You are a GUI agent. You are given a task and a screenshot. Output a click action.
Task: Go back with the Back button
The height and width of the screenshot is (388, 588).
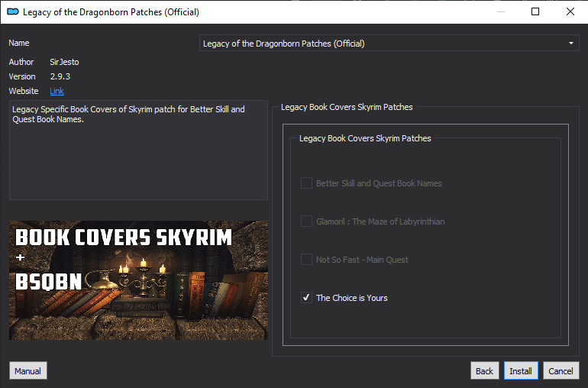(x=484, y=370)
